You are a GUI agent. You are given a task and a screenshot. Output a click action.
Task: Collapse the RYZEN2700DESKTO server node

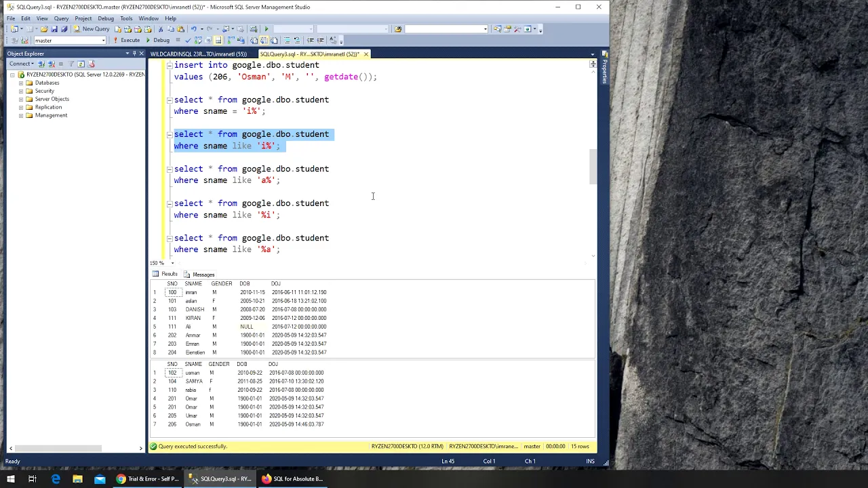(x=12, y=75)
